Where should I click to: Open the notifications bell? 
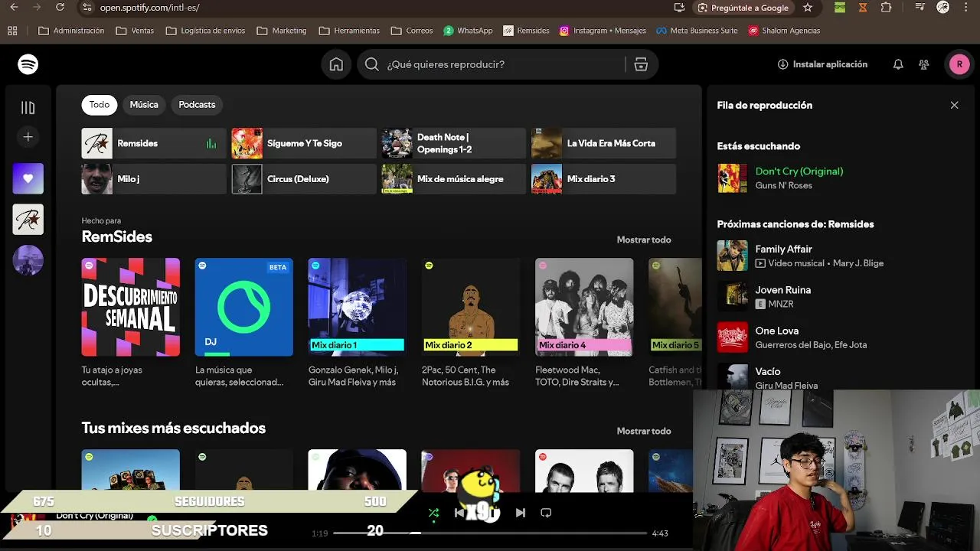pos(898,64)
